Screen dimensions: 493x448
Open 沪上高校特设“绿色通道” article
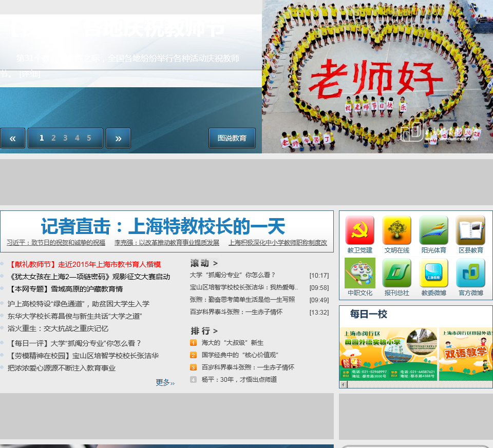78,304
